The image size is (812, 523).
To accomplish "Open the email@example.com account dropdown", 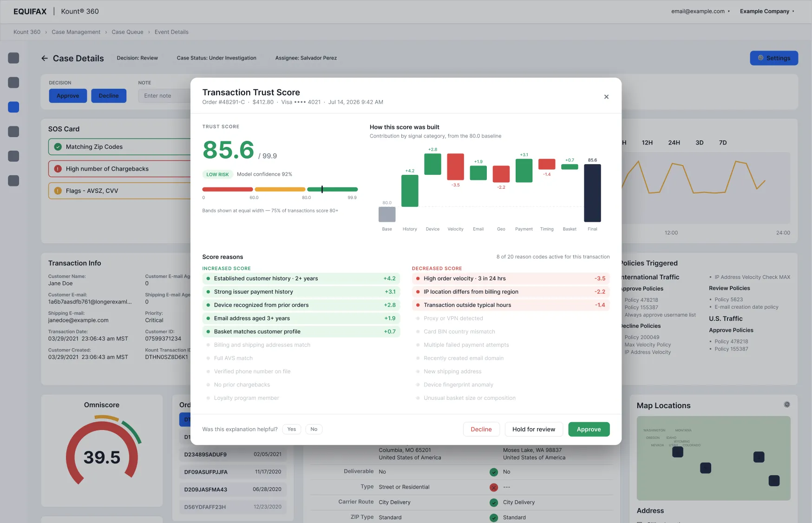I will coord(701,11).
